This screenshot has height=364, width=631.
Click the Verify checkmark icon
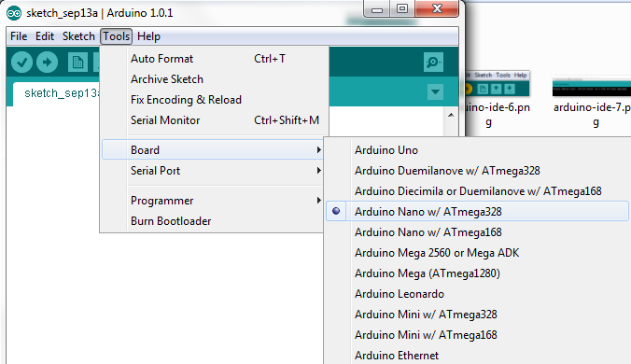coord(21,63)
